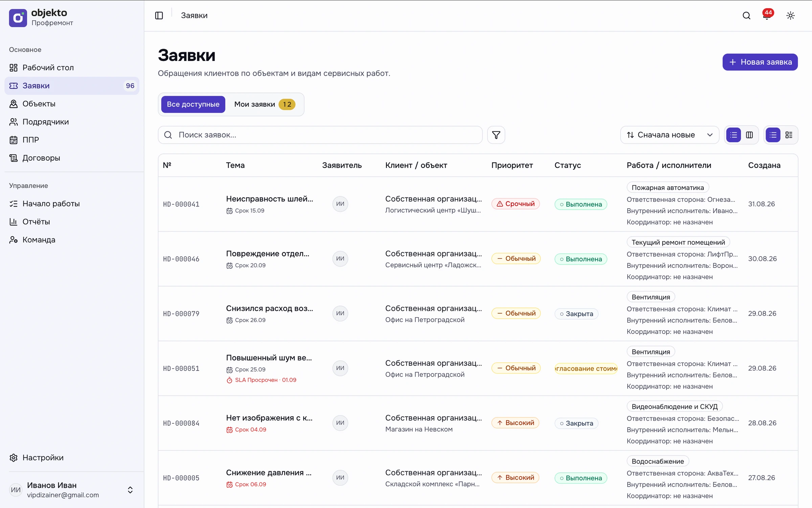812x508 pixels.
Task: Click the Приоритет column header
Action: (x=512, y=165)
